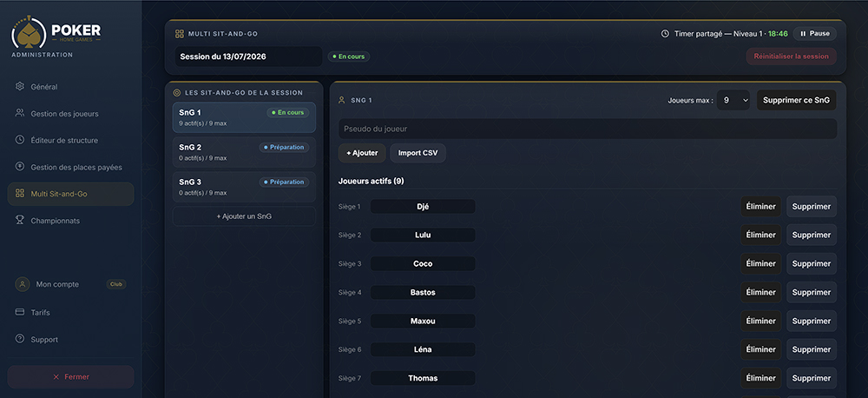
Task: Select SnG 2 in the session list
Action: point(244,152)
